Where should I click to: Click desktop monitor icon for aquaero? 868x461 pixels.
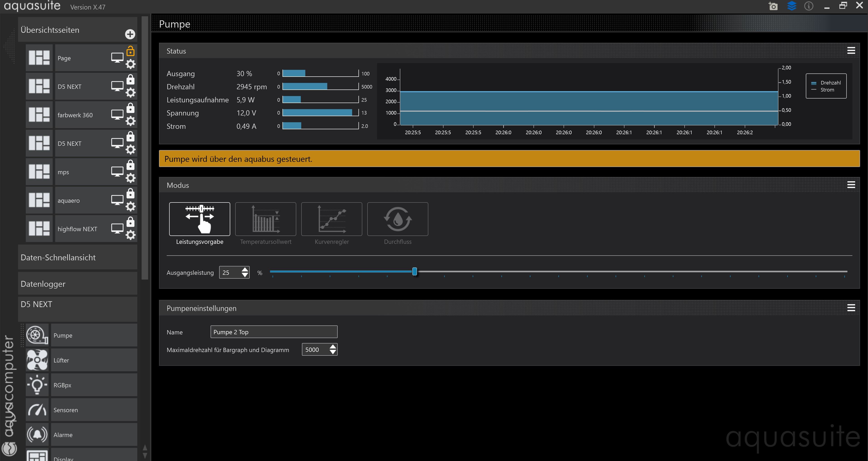[117, 200]
